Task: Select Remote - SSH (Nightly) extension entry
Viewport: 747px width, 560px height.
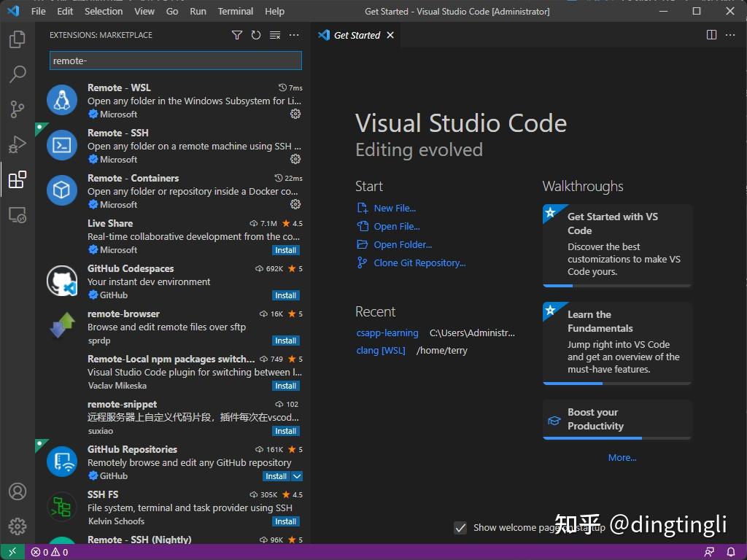Action: tap(174, 540)
